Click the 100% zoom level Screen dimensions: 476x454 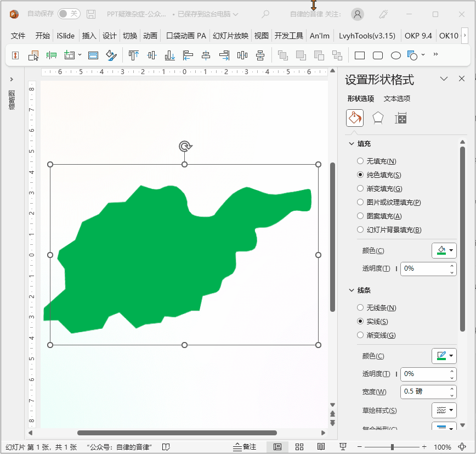click(442, 447)
